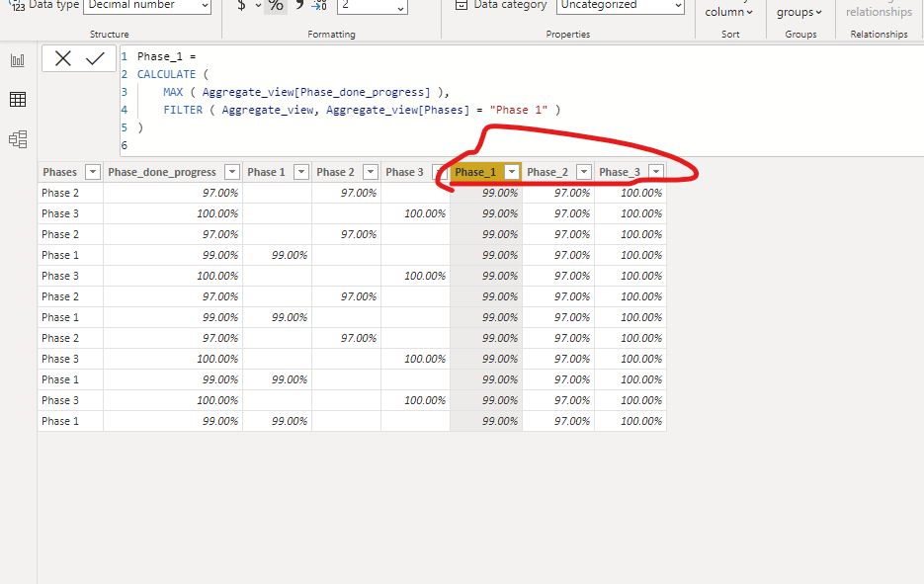Apply percentage format icon
924x584 pixels.
pyautogui.click(x=276, y=5)
